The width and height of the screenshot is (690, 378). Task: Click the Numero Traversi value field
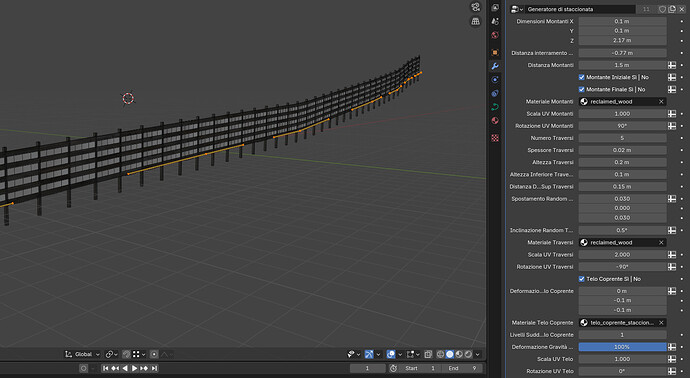click(622, 138)
